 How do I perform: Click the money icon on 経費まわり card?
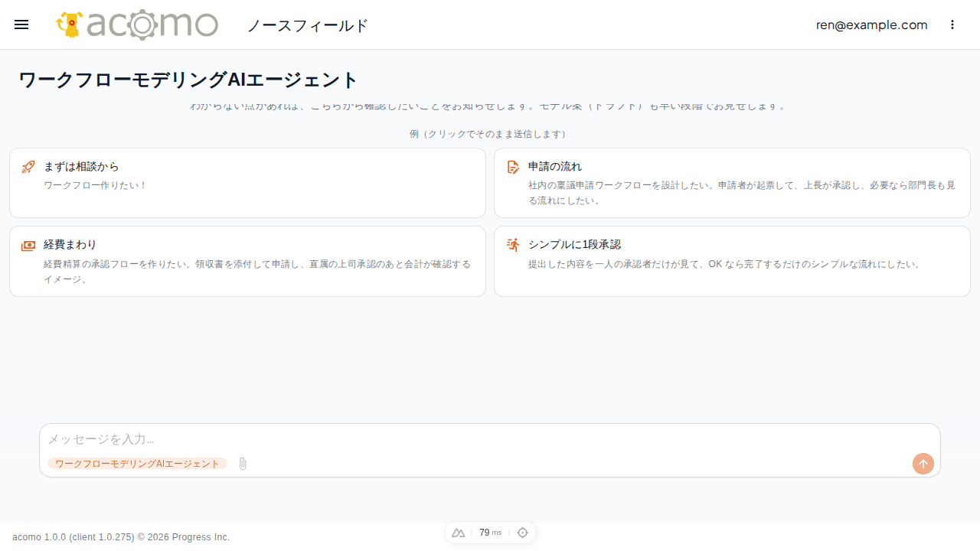28,245
